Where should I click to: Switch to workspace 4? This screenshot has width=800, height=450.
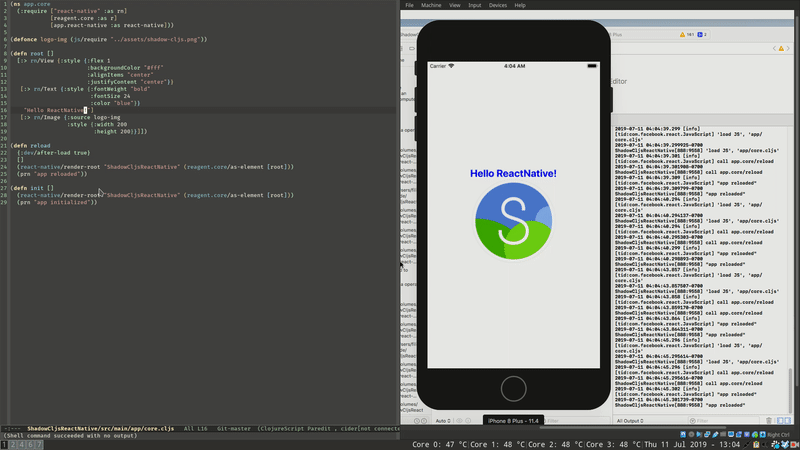pos(21,445)
